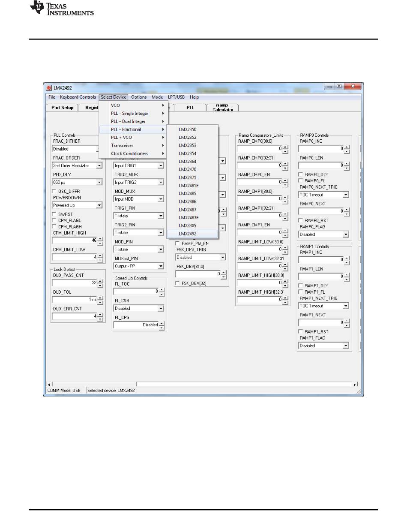Toggle the OSC_DIFFR checkbox
The image size is (407, 532).
tap(54, 191)
